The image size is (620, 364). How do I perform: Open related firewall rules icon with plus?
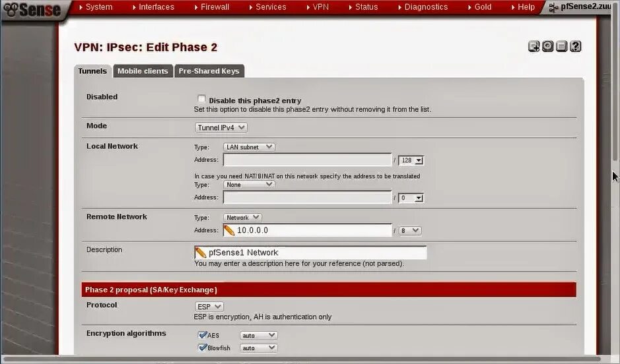pyautogui.click(x=534, y=47)
